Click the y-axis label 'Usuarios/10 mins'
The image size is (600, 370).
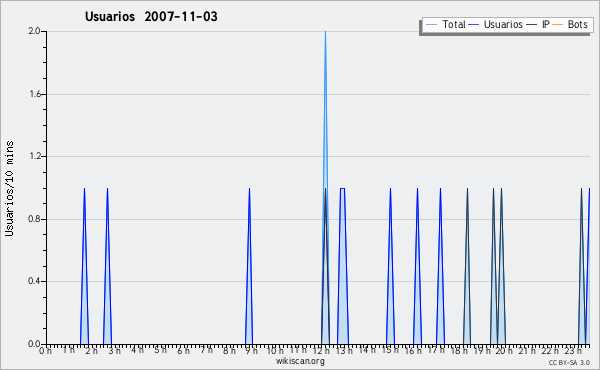pyautogui.click(x=9, y=189)
